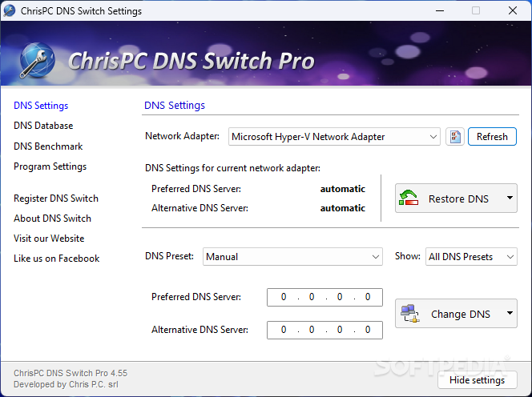Open the DNS Benchmark section

[48, 146]
